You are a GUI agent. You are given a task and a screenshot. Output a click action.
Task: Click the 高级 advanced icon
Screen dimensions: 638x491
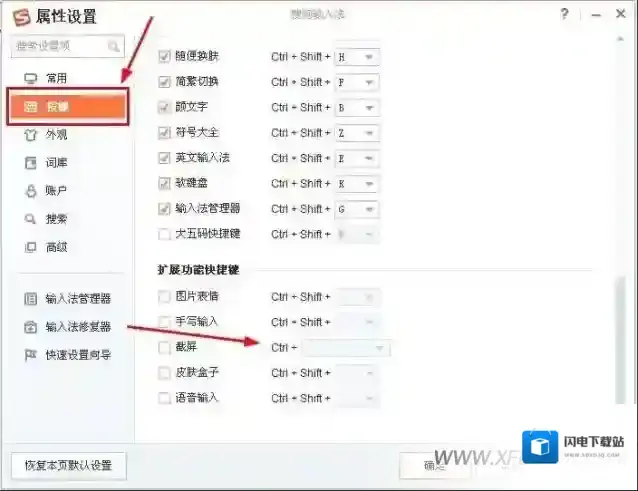[x=31, y=247]
